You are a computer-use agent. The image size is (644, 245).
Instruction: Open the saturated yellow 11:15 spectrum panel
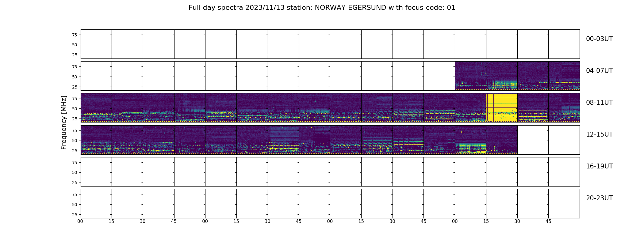(502, 108)
